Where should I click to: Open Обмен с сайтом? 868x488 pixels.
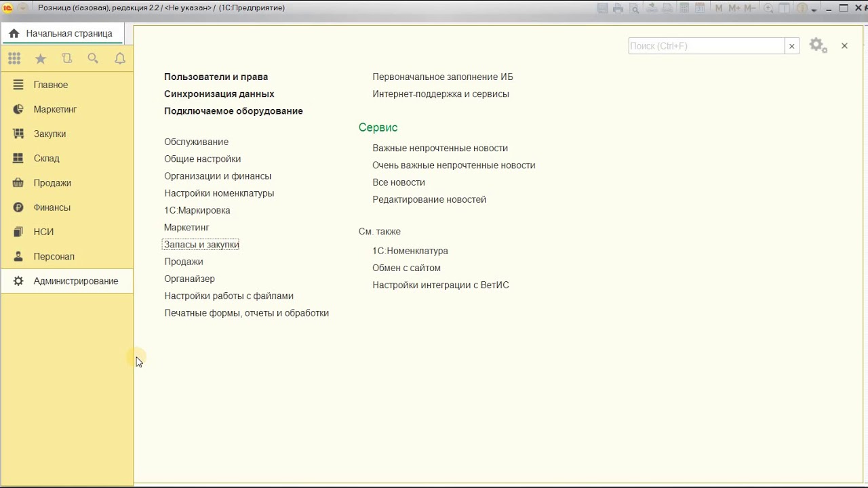(x=406, y=268)
